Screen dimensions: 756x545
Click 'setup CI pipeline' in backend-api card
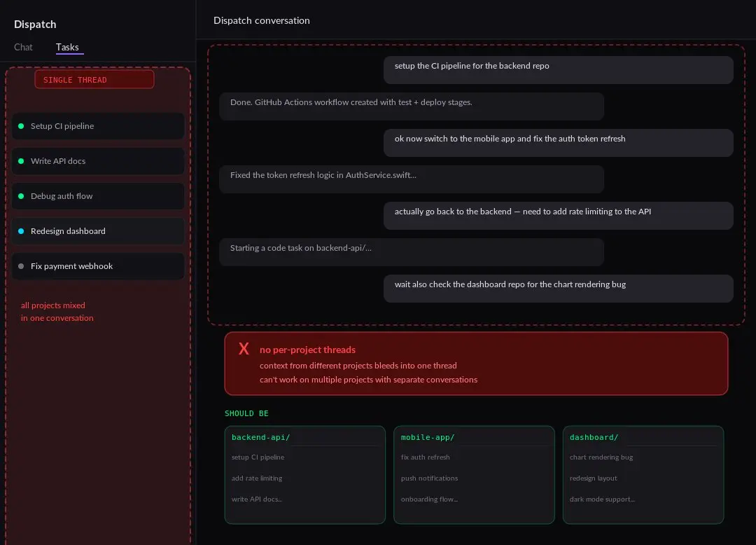coord(258,457)
